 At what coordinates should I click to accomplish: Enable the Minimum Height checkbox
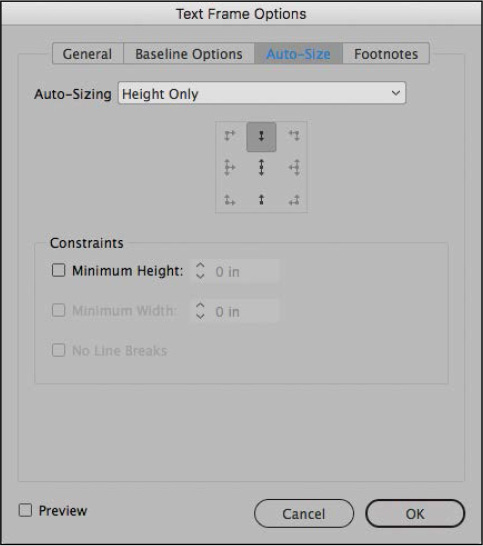coord(59,270)
